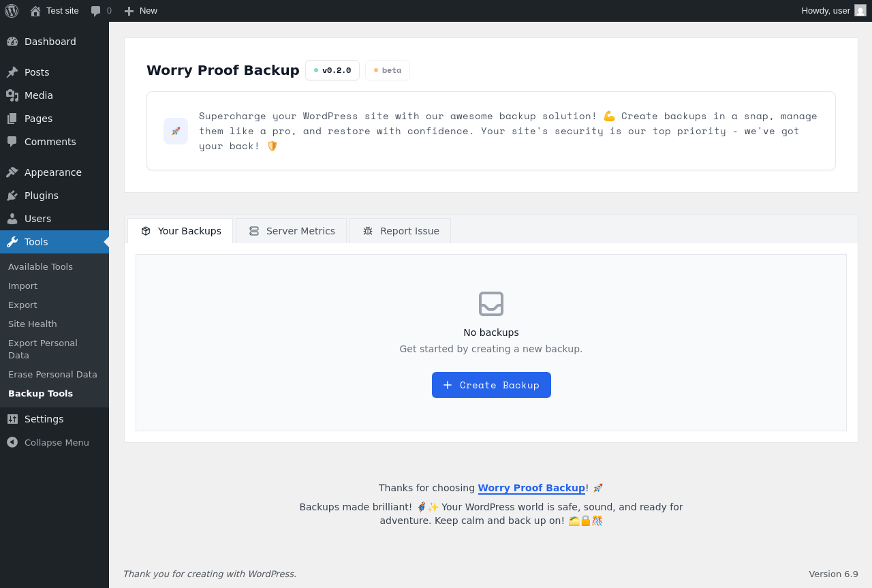Click the Create Backup button
The width and height of the screenshot is (872, 588).
(x=491, y=385)
